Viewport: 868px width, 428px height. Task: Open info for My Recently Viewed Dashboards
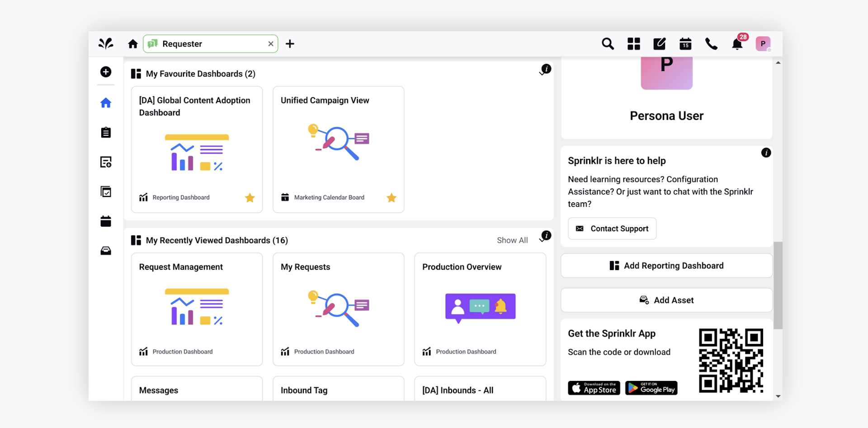pos(546,235)
